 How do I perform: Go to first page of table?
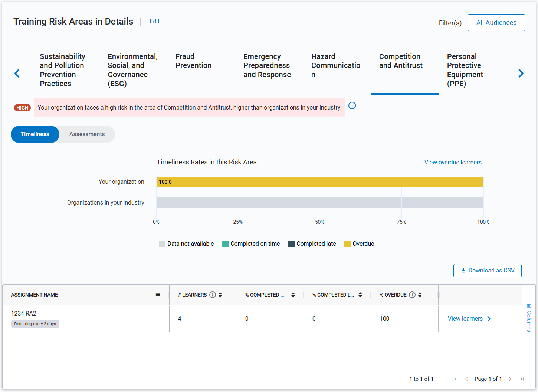click(455, 379)
